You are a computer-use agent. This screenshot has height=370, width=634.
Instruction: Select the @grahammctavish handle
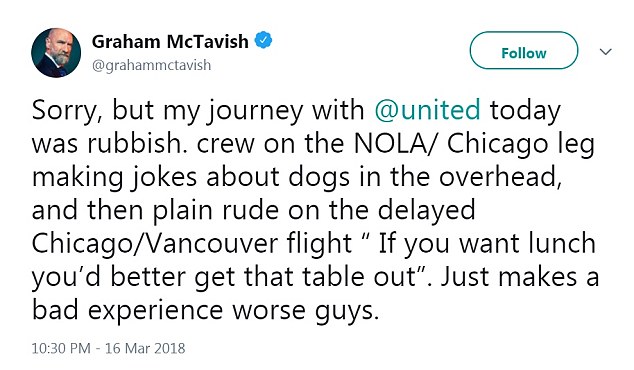[x=152, y=65]
